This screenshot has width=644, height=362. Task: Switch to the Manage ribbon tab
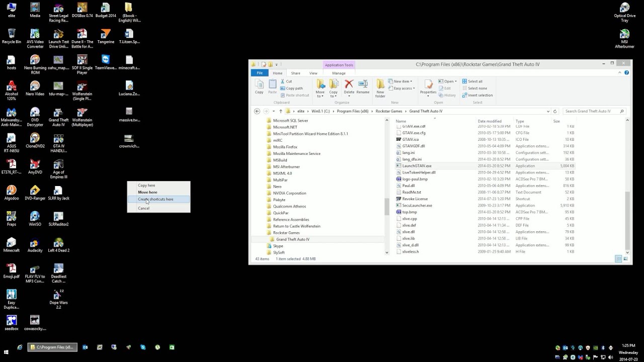pos(339,73)
